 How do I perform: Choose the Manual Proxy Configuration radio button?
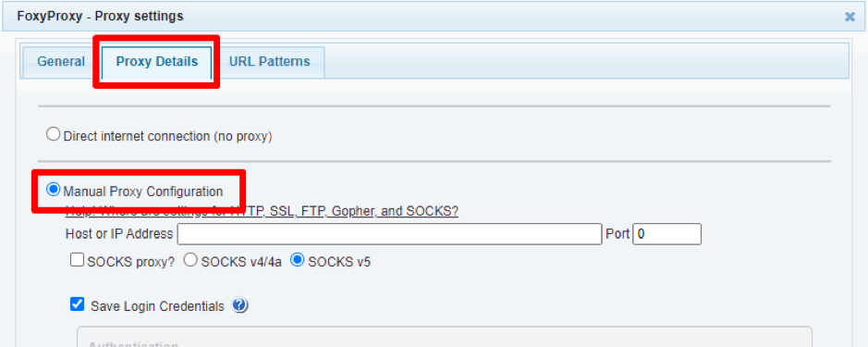[53, 190]
